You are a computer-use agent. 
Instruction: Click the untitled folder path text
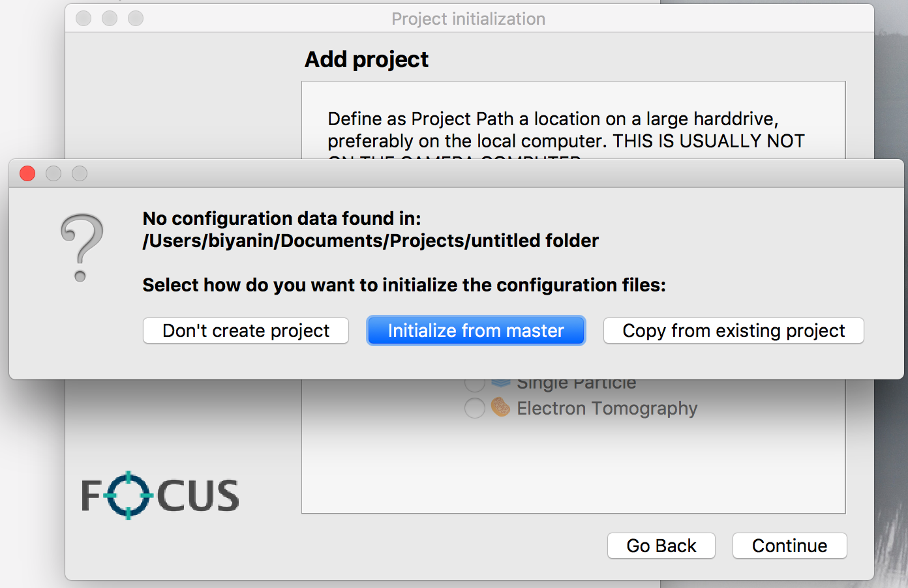[370, 241]
